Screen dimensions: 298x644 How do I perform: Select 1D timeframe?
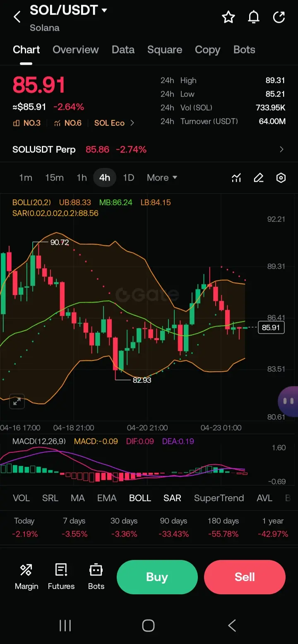pyautogui.click(x=128, y=178)
